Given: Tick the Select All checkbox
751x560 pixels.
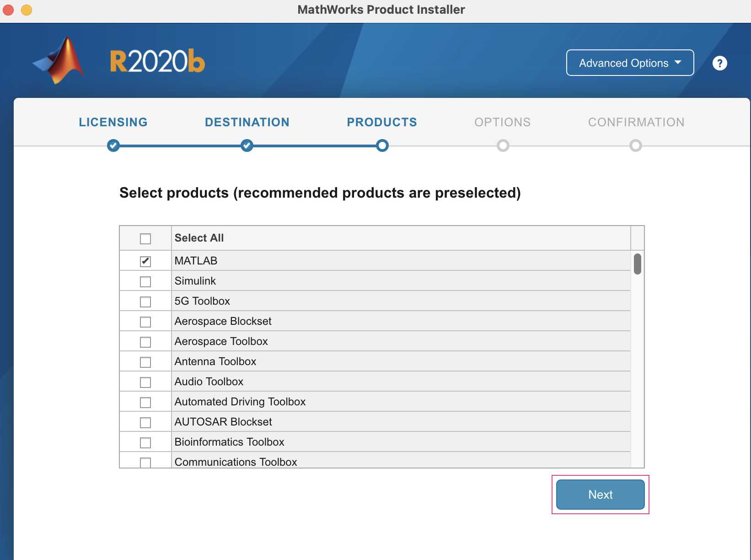Looking at the screenshot, I should 145,238.
